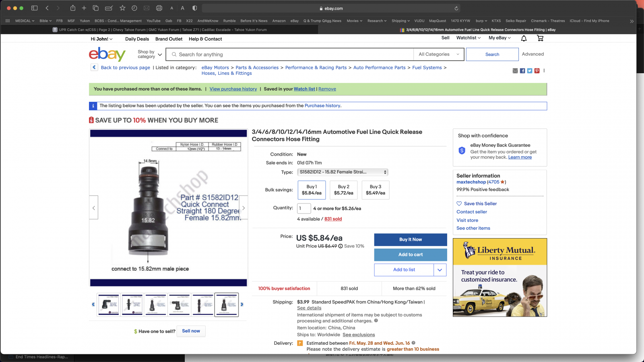
Task: Click Add to cart
Action: click(411, 255)
